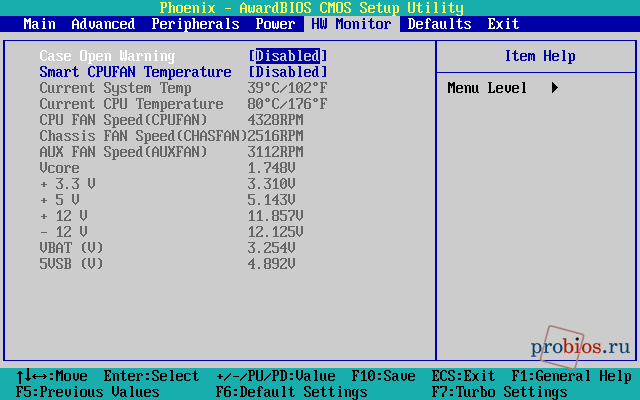The image size is (640, 400).
Task: Select the Exit tab
Action: point(503,24)
